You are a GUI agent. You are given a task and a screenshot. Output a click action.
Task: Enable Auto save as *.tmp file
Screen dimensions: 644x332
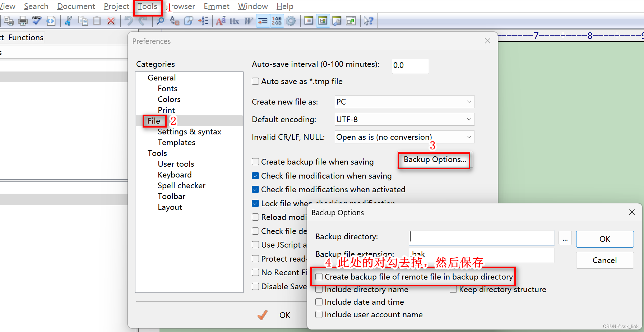(255, 81)
